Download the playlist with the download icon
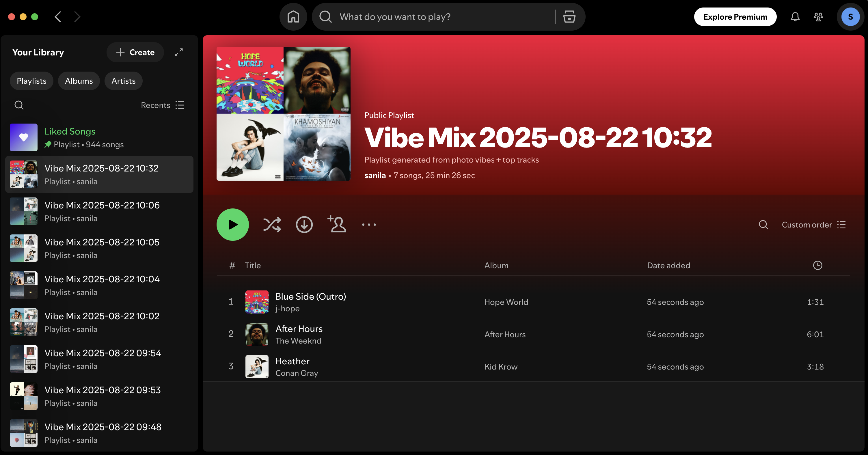 [304, 225]
